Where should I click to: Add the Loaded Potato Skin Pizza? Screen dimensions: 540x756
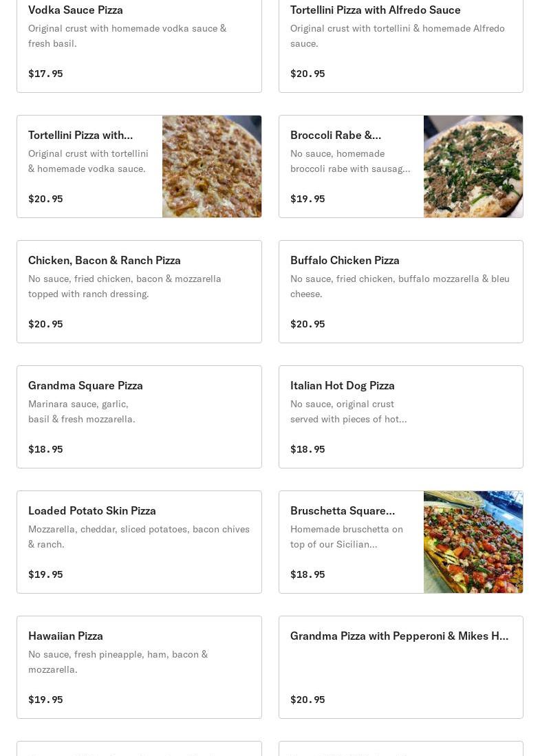coord(92,510)
